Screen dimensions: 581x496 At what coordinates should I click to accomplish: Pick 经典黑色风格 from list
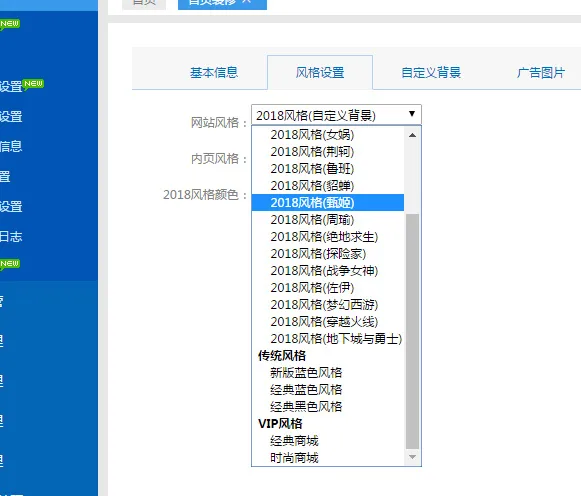point(328,407)
